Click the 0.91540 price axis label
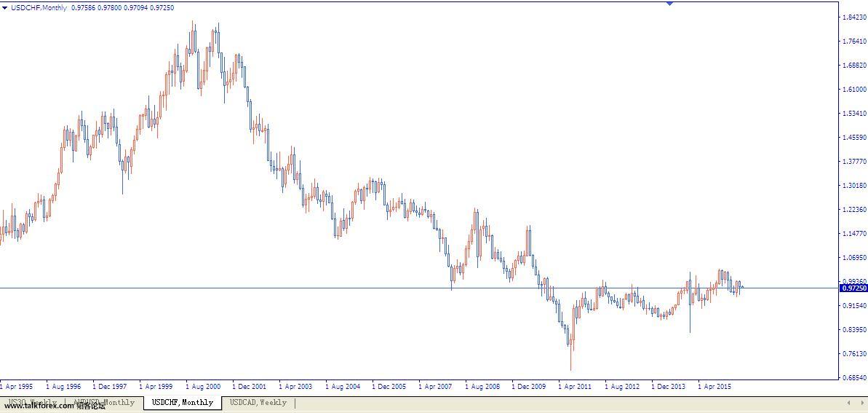This screenshot has width=868, height=413. click(x=853, y=305)
